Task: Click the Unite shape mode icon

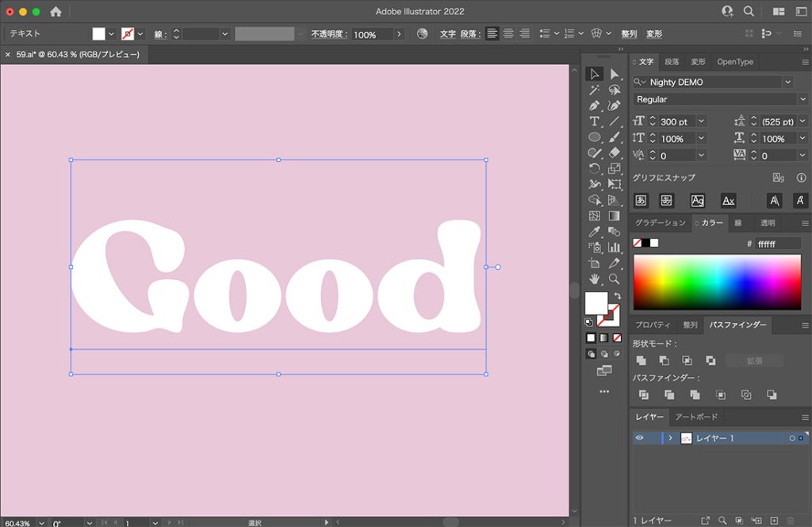Action: [x=641, y=360]
